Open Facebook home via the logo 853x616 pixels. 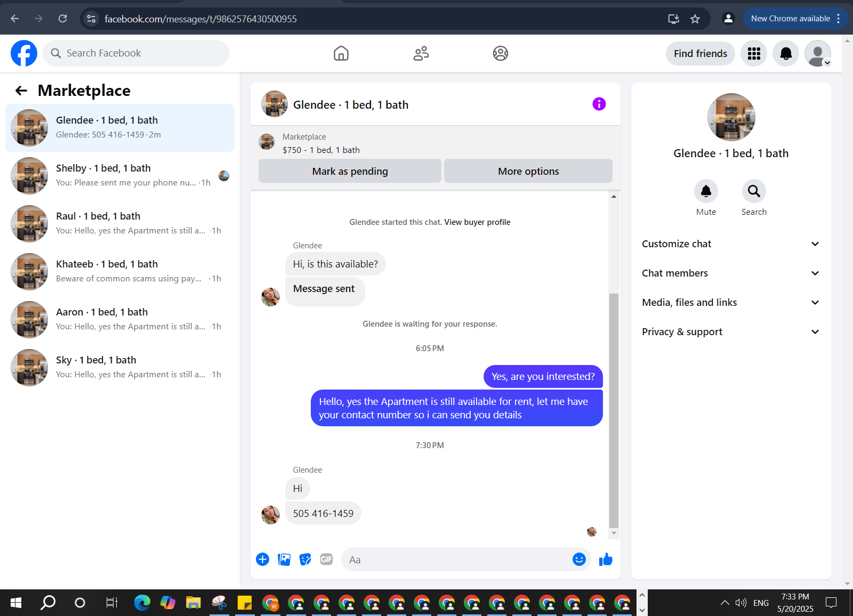coord(24,53)
